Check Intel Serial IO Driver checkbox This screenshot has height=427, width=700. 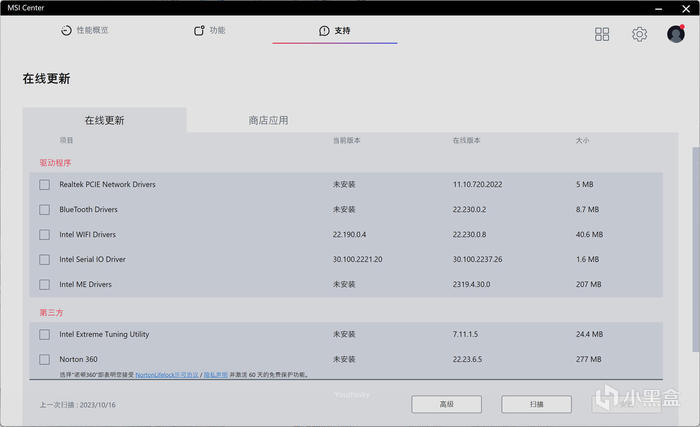tap(44, 260)
